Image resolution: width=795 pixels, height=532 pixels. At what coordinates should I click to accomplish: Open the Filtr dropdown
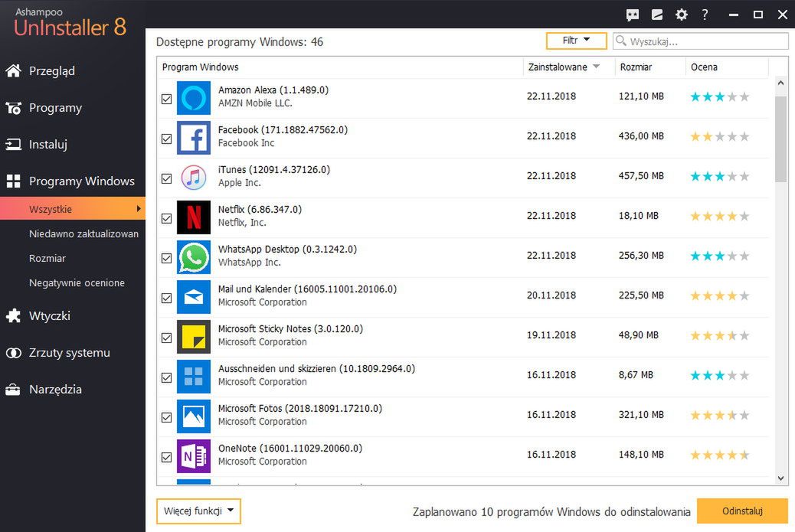(576, 40)
